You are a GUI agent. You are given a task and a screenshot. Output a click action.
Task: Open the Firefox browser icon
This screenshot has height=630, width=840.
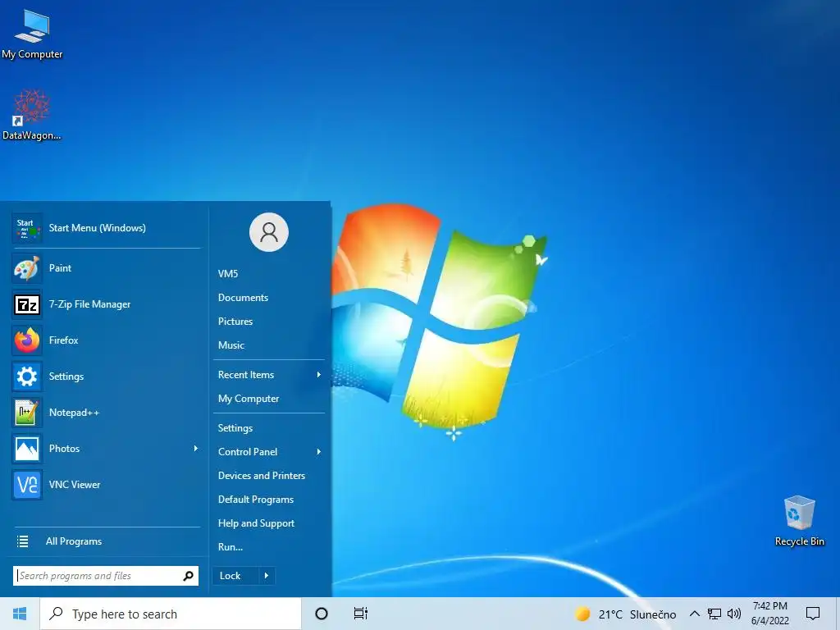27,340
